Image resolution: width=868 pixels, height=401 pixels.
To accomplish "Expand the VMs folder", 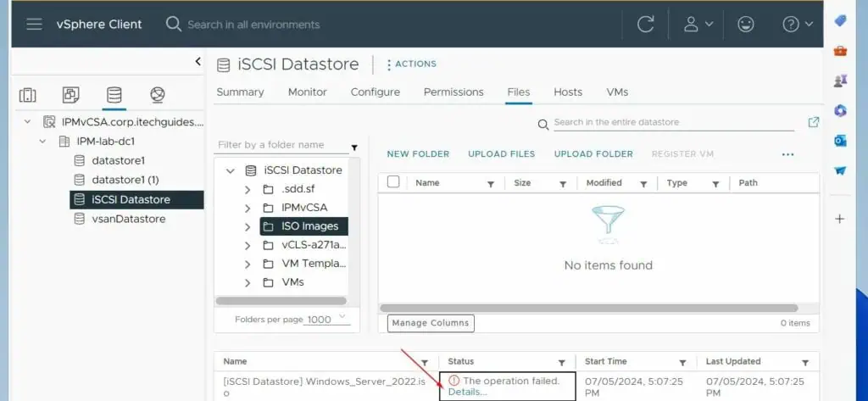I will (248, 282).
